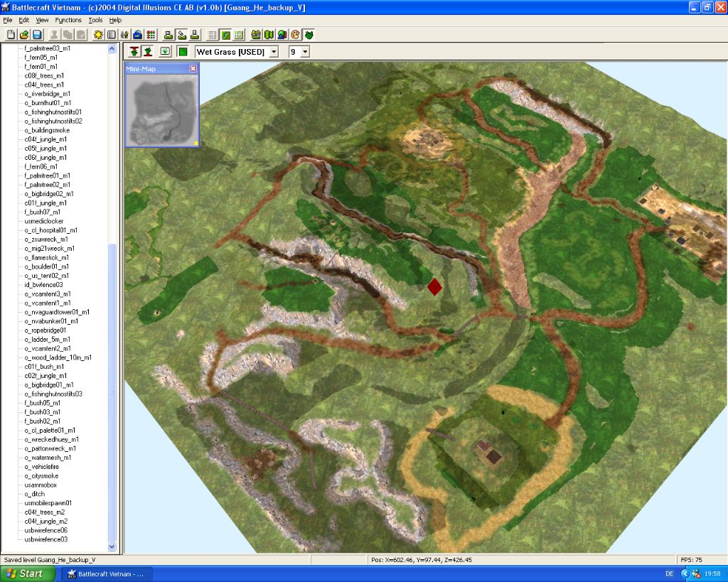Image resolution: width=728 pixels, height=582 pixels.
Task: Open the brush size 9 dropdown
Action: click(x=305, y=52)
